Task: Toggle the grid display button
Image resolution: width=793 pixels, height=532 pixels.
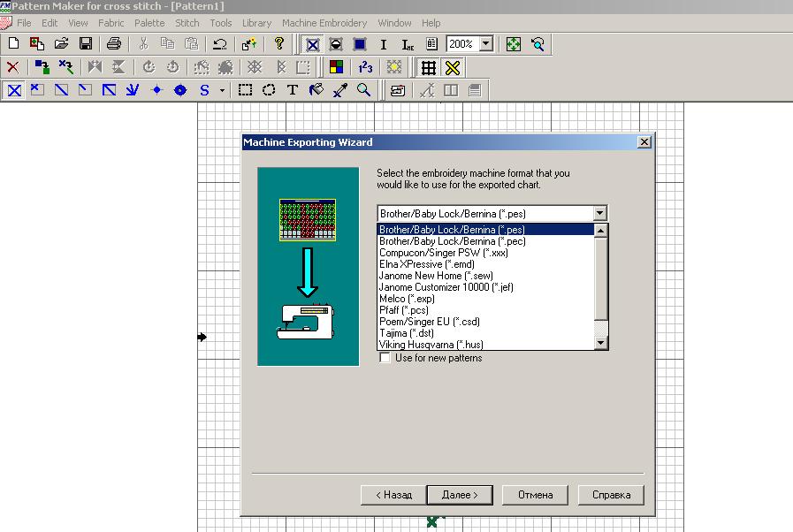Action: (x=429, y=67)
